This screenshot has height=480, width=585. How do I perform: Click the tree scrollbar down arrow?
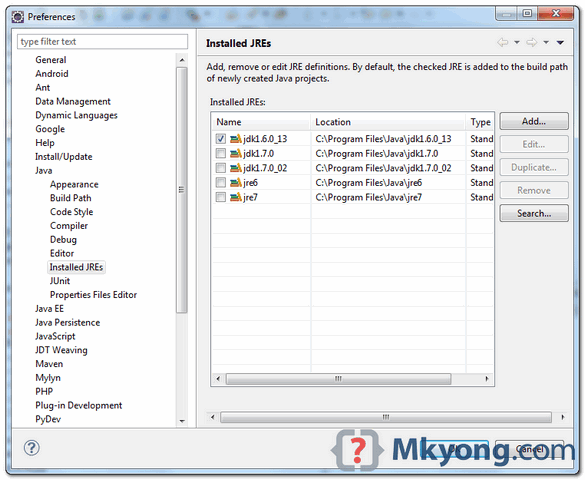point(182,421)
